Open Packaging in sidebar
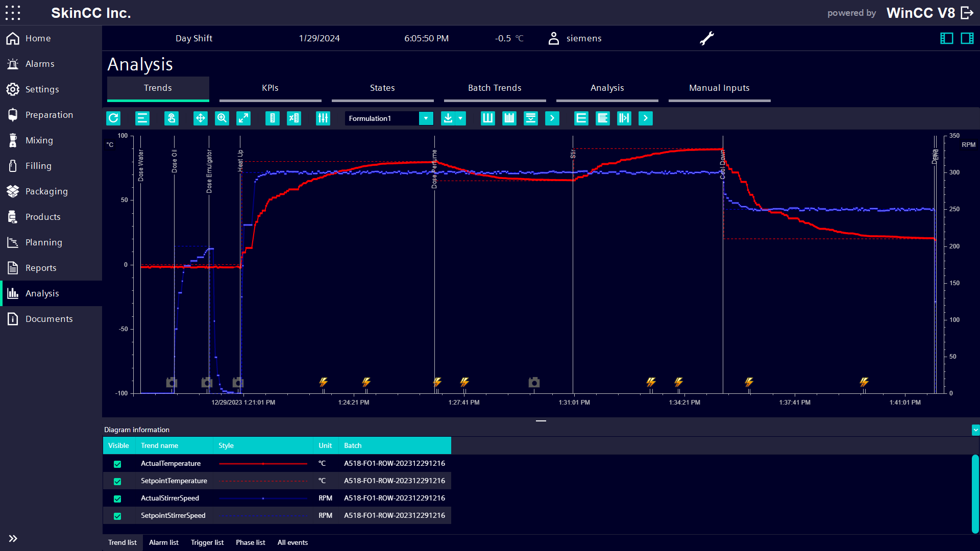This screenshot has width=980, height=551. [51, 191]
